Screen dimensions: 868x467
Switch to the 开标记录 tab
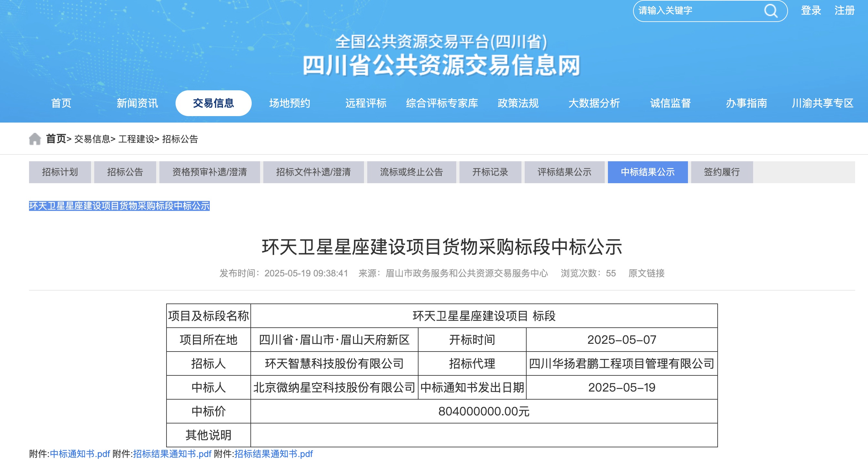490,172
